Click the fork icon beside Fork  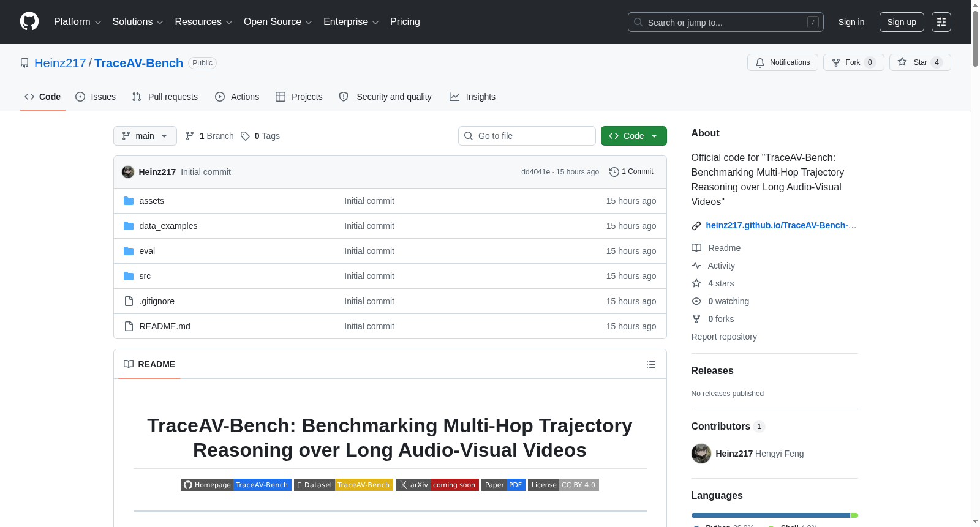coord(836,62)
